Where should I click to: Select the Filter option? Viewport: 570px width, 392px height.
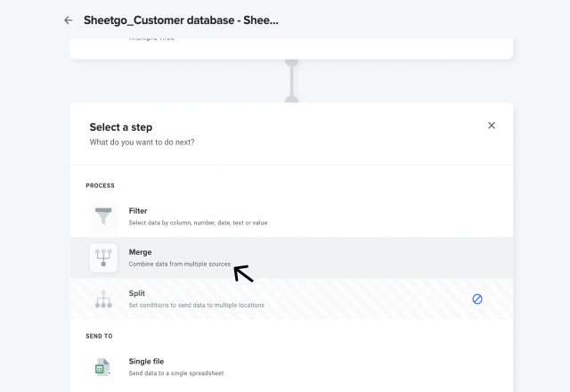[x=291, y=216]
